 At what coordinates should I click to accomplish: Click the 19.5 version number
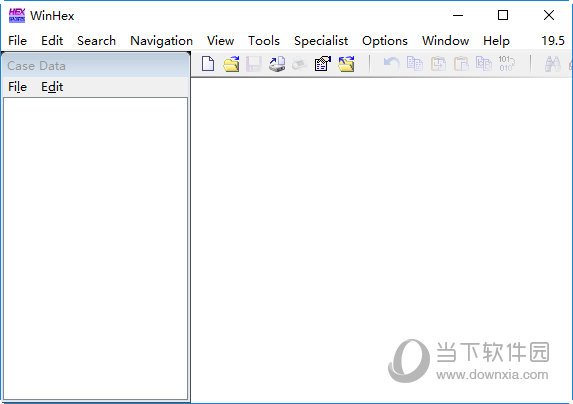(x=553, y=41)
